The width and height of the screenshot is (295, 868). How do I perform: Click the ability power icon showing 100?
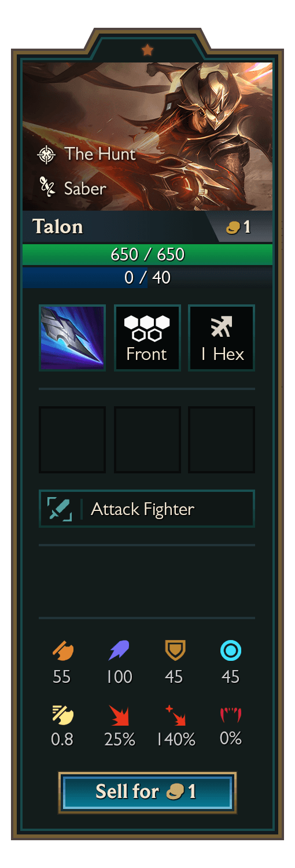pos(119,652)
